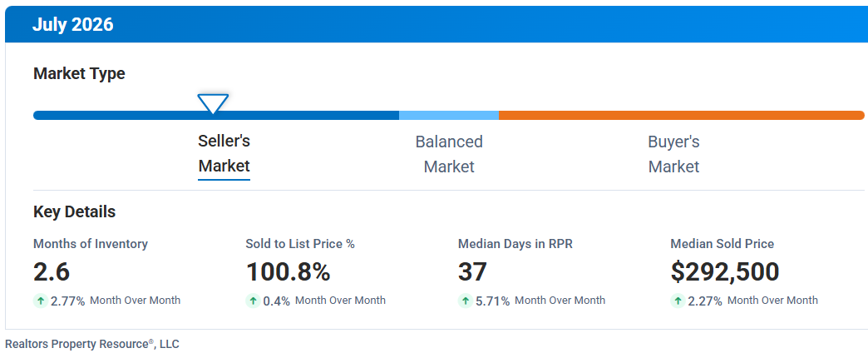Click the light blue Balanced bar segment

tap(449, 115)
